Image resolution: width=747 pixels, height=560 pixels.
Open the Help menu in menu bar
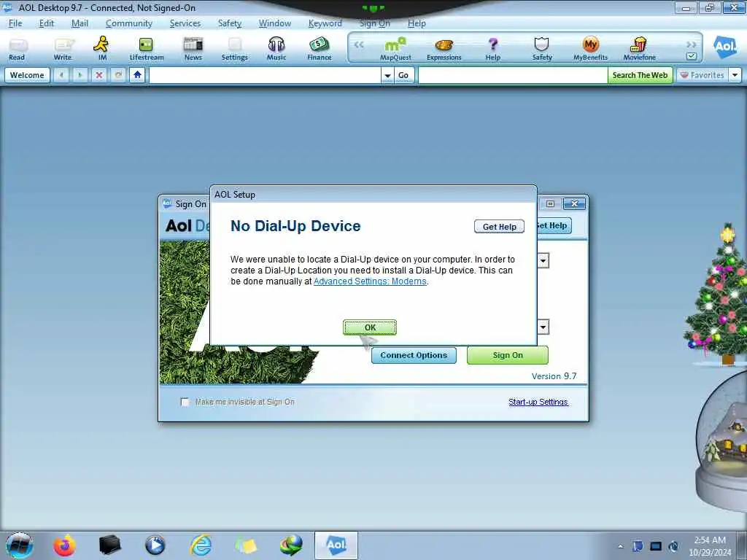(417, 23)
